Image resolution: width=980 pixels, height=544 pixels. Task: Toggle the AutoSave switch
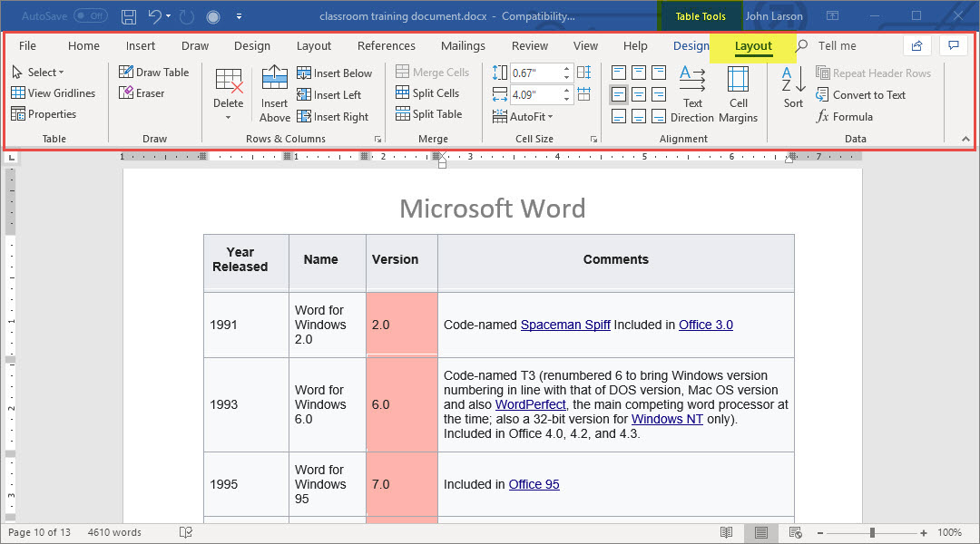tap(90, 16)
